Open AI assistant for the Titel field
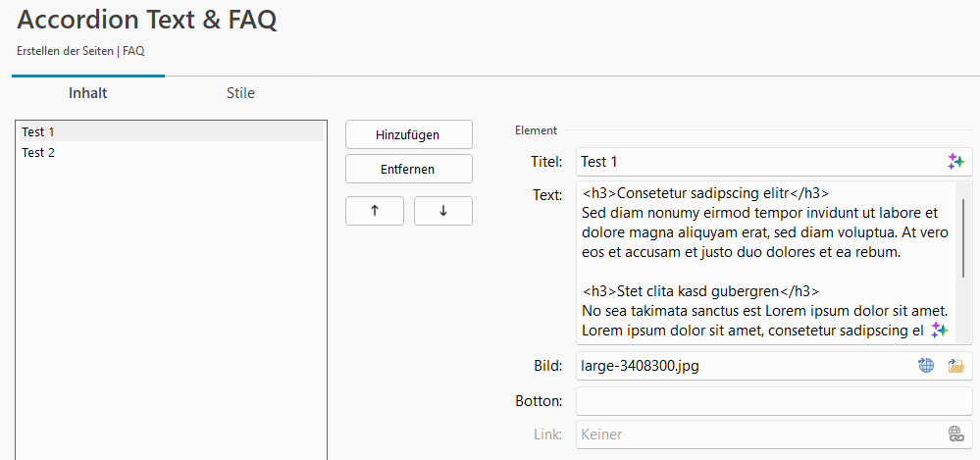The image size is (980, 460). 955,162
